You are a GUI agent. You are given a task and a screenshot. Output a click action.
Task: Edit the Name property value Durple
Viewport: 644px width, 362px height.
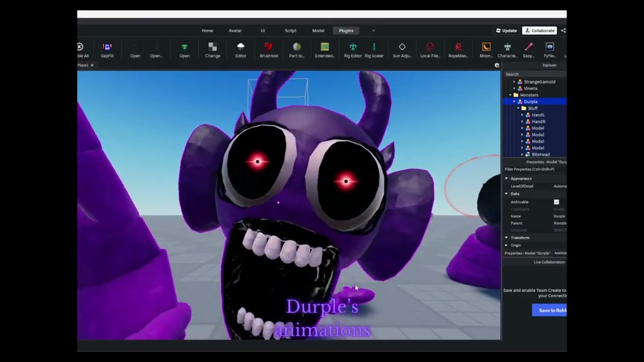click(559, 216)
